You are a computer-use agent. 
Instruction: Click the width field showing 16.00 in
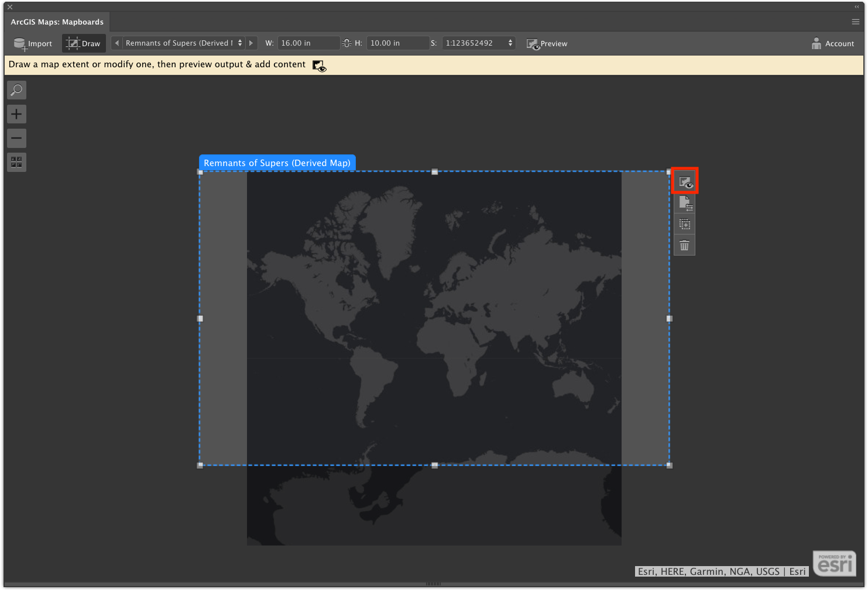(x=308, y=43)
